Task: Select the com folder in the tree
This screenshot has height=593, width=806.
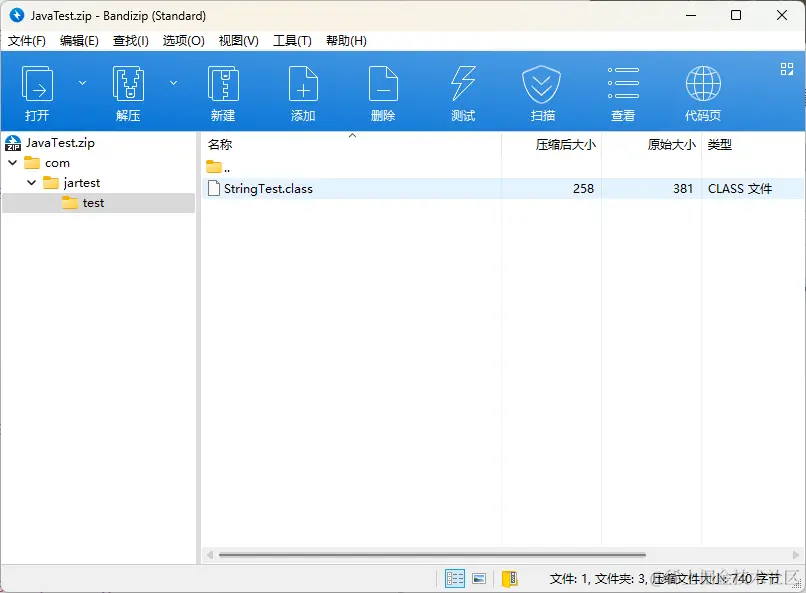Action: tap(57, 163)
